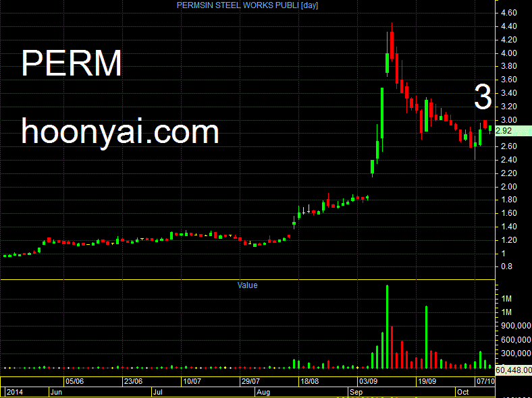The image size is (532, 398).
Task: Select the 29/07 date marker
Action: tap(250, 381)
